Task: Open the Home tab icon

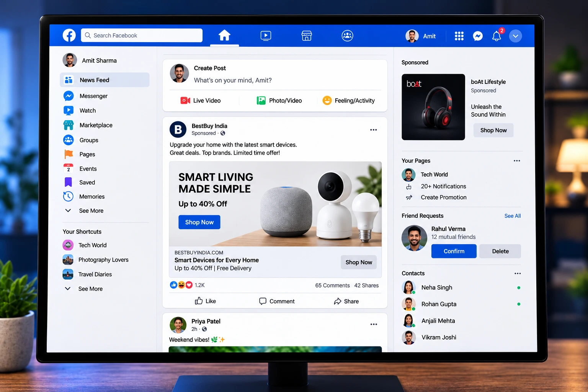Action: (x=224, y=35)
